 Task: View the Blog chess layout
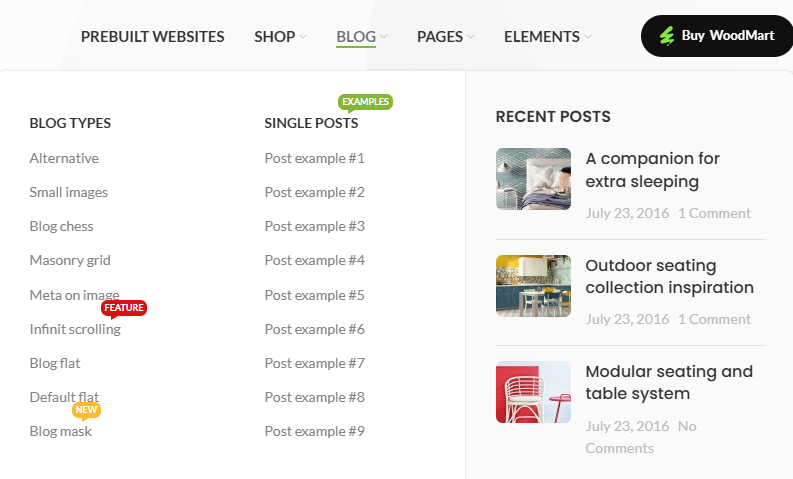click(x=61, y=226)
